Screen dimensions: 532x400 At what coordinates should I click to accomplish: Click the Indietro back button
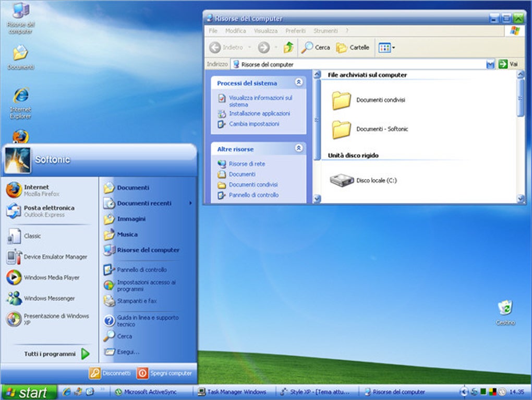226,48
